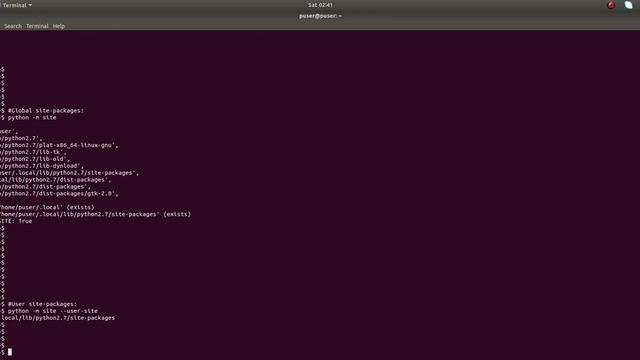Click the white tray icon at top right

point(629,5)
